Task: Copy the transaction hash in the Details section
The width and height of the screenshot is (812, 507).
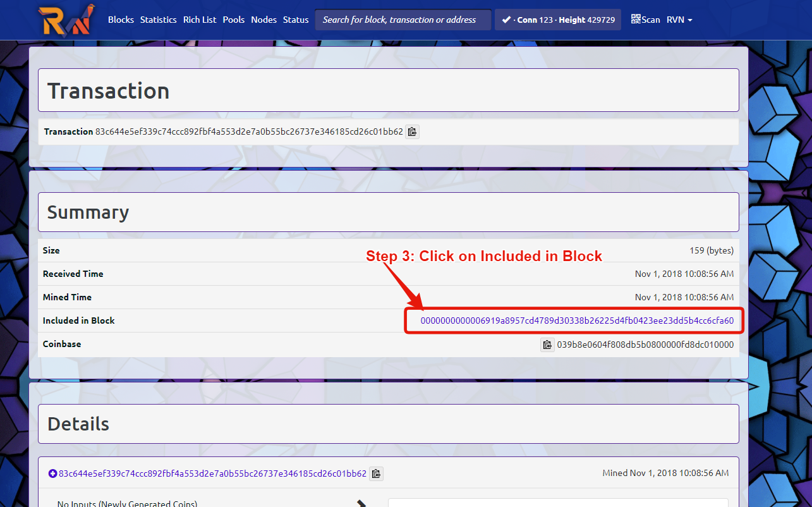Action: [x=376, y=473]
